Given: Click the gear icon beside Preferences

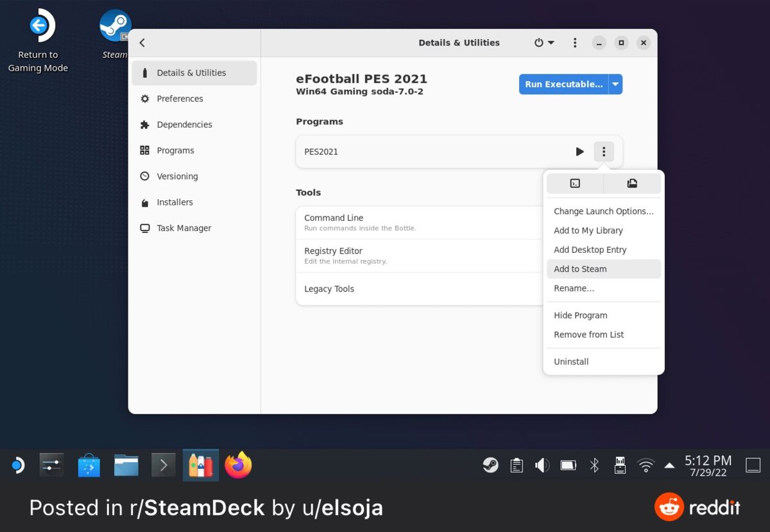Looking at the screenshot, I should (x=144, y=99).
